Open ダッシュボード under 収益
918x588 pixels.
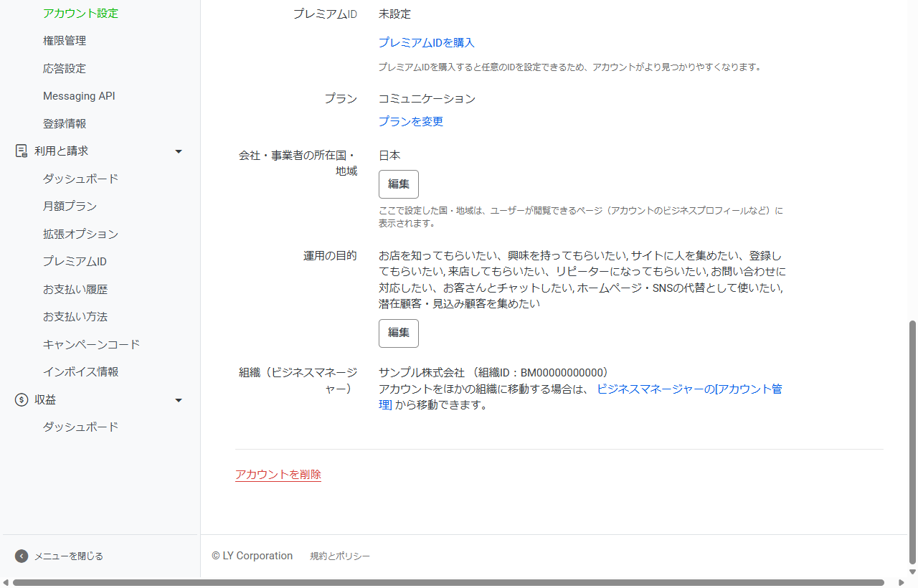pos(80,427)
